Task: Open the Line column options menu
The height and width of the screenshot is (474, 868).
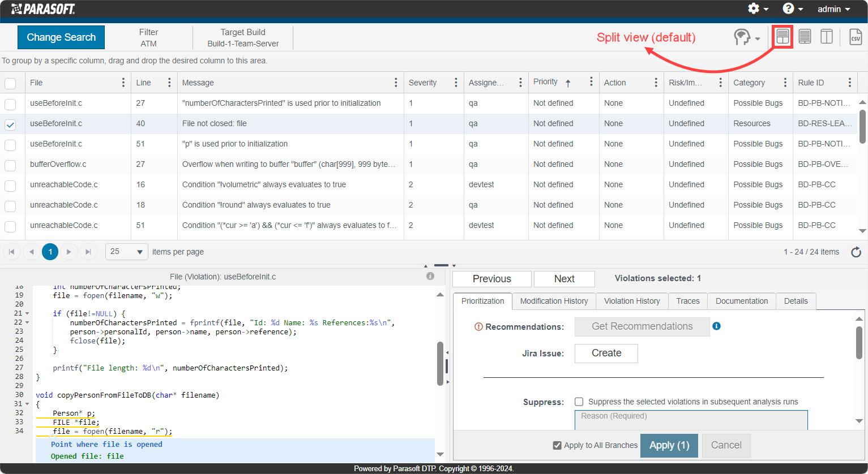Action: point(169,83)
